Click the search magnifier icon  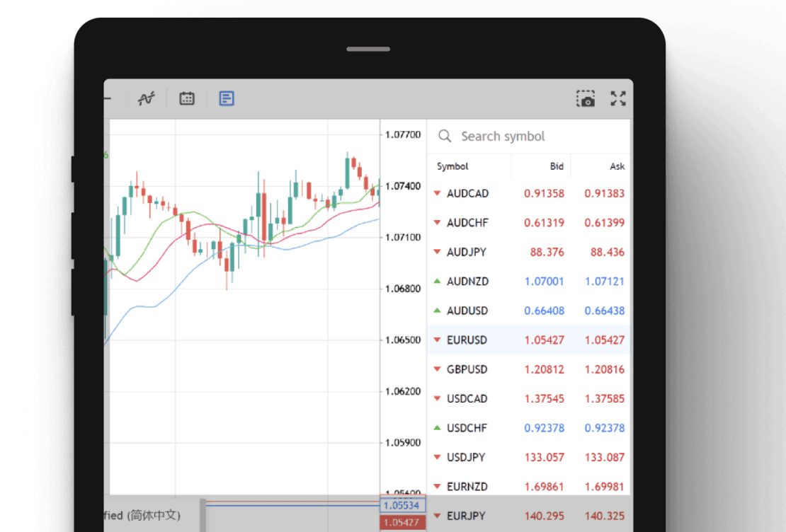pos(445,136)
